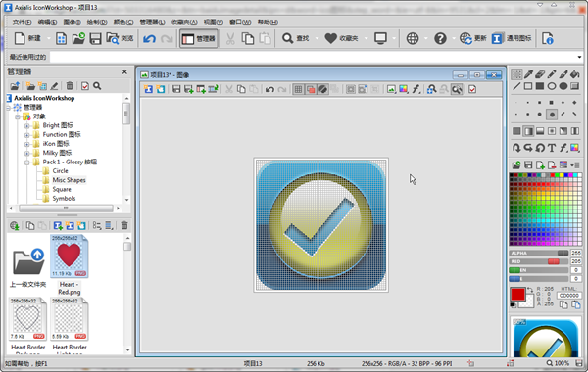The image size is (588, 372).
Task: Select the filled ellipse tool
Action: tap(563, 86)
